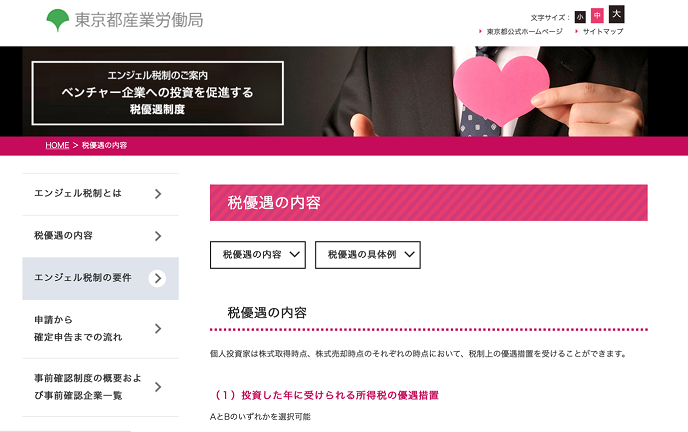The image size is (688, 432).
Task: Set text size to small (小)
Action: 580,17
